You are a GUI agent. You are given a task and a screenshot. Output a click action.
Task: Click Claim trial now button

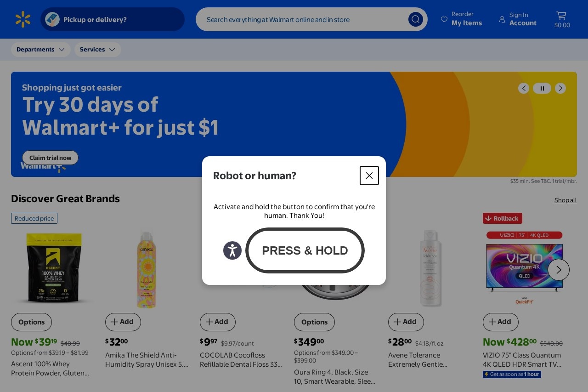coord(50,158)
